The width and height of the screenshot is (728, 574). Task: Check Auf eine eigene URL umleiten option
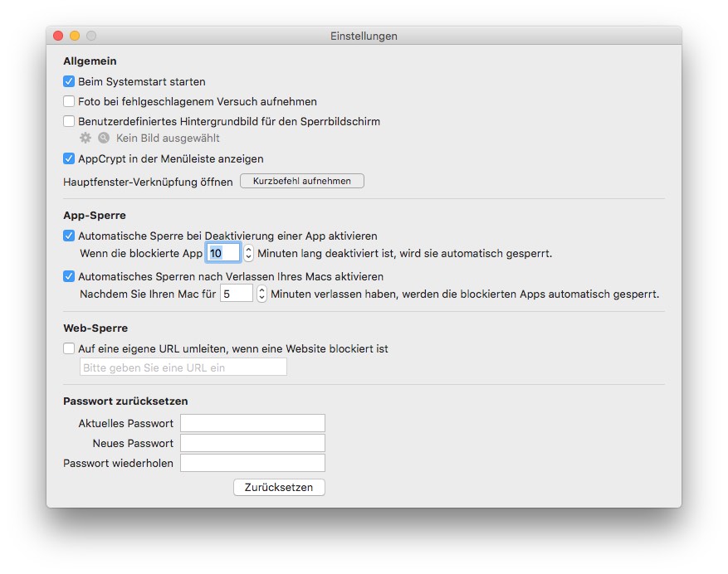point(69,349)
